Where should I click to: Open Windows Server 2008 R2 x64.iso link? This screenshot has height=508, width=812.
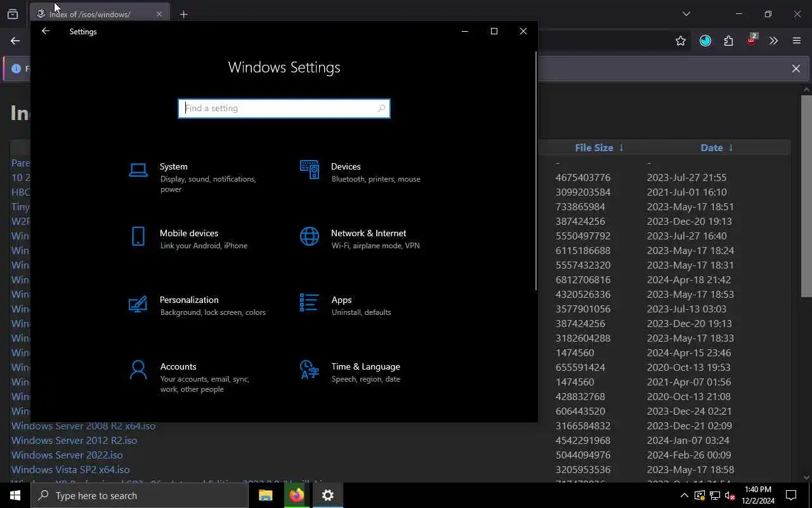click(x=83, y=425)
